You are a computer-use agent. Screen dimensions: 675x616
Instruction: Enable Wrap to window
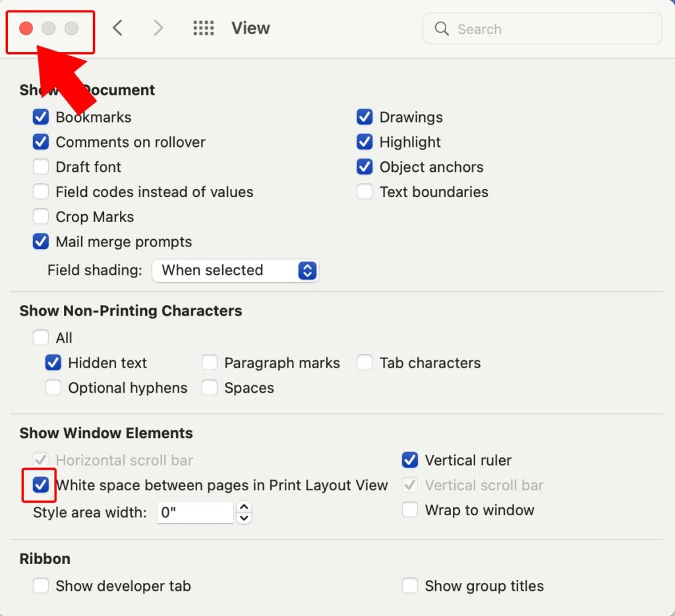pos(410,510)
